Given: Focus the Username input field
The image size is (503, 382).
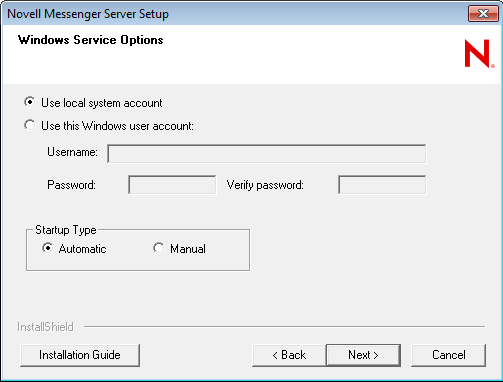Looking at the screenshot, I should tap(267, 154).
